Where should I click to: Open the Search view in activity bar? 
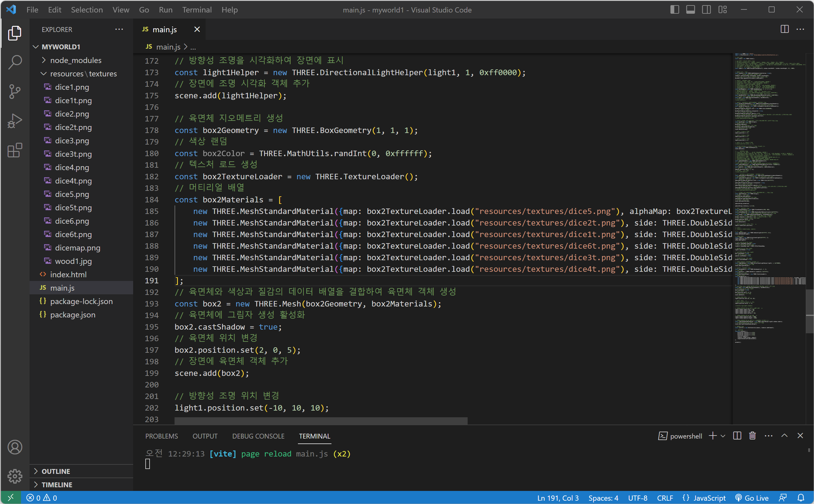15,62
